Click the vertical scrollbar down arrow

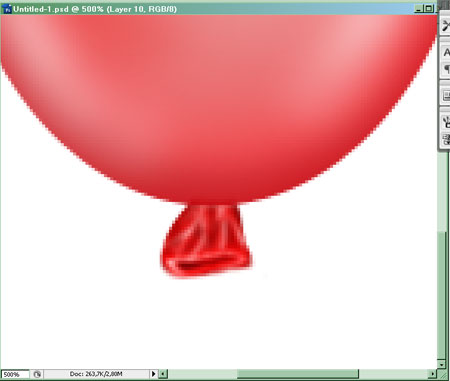tap(442, 364)
